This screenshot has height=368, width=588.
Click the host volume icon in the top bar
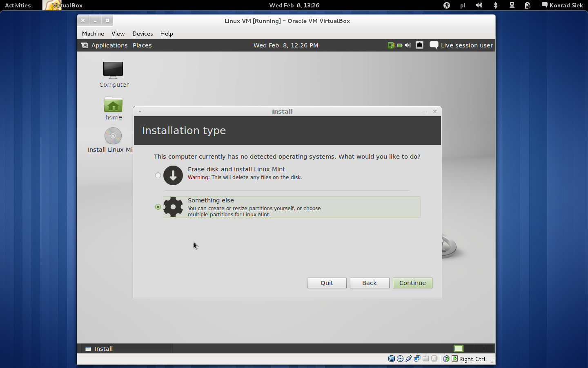(x=479, y=5)
